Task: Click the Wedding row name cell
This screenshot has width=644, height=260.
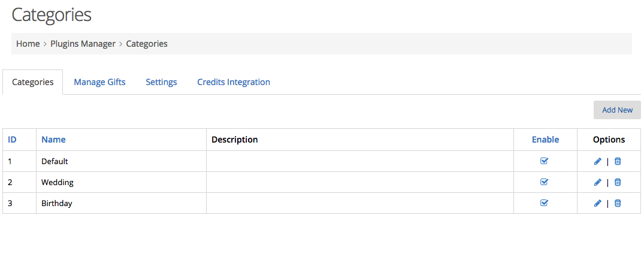Action: (x=121, y=182)
